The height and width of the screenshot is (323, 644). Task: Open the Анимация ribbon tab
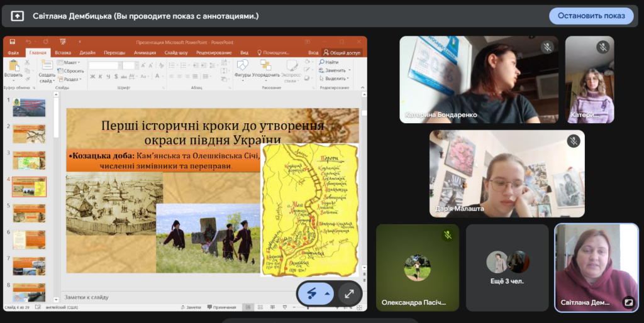click(x=145, y=53)
